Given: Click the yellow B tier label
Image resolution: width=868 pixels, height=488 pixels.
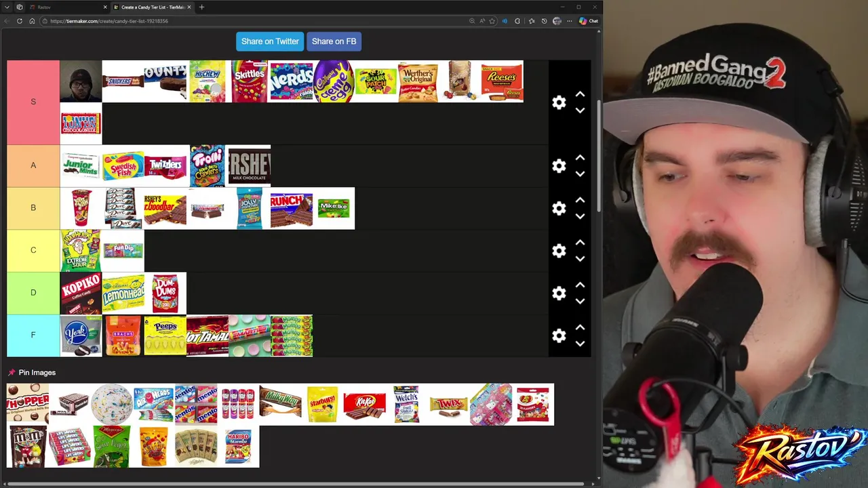Looking at the screenshot, I should pyautogui.click(x=33, y=208).
